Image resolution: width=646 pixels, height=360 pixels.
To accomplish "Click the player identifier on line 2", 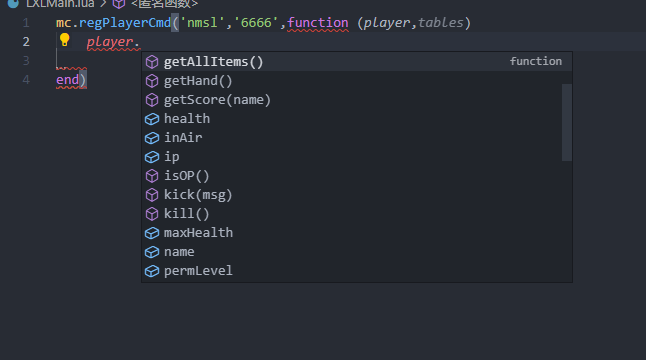I will [x=110, y=42].
